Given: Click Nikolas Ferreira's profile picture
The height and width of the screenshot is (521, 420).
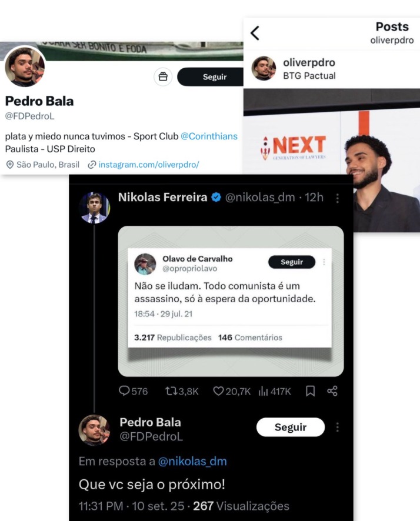Looking at the screenshot, I should click(x=94, y=208).
